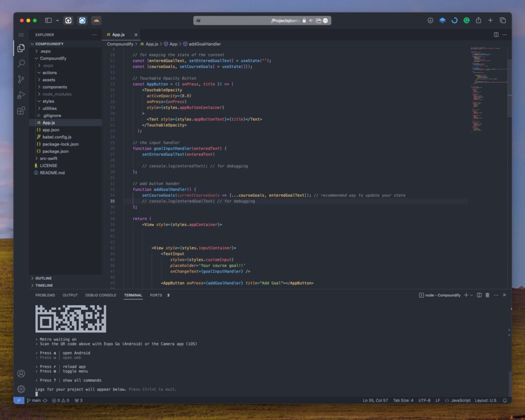Expand the TIMELINE section

tap(44, 285)
